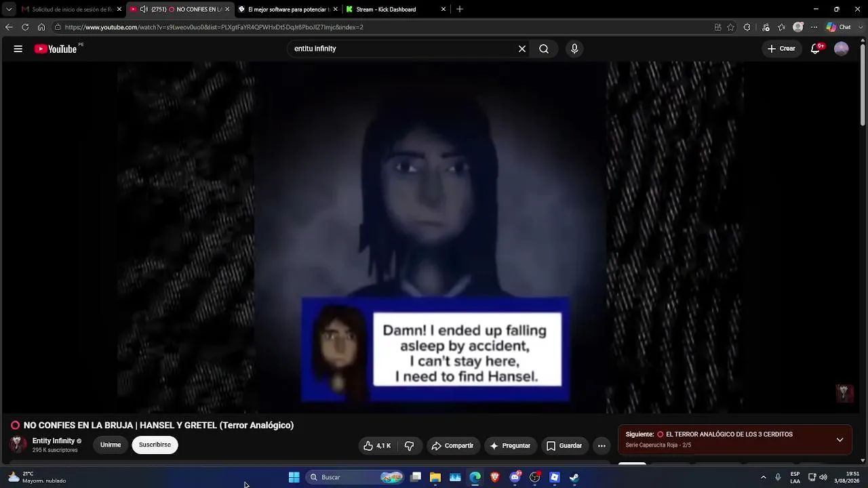The height and width of the screenshot is (488, 868).
Task: Click the taskbar Buscar search box
Action: 356,477
